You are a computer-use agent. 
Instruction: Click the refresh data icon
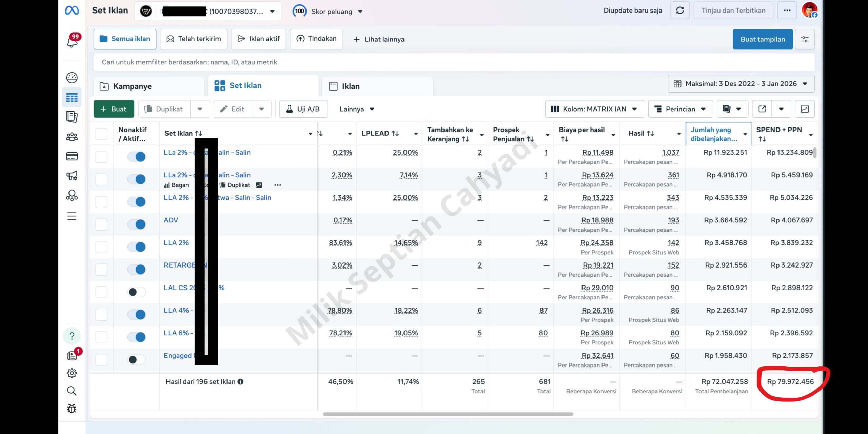click(x=679, y=11)
